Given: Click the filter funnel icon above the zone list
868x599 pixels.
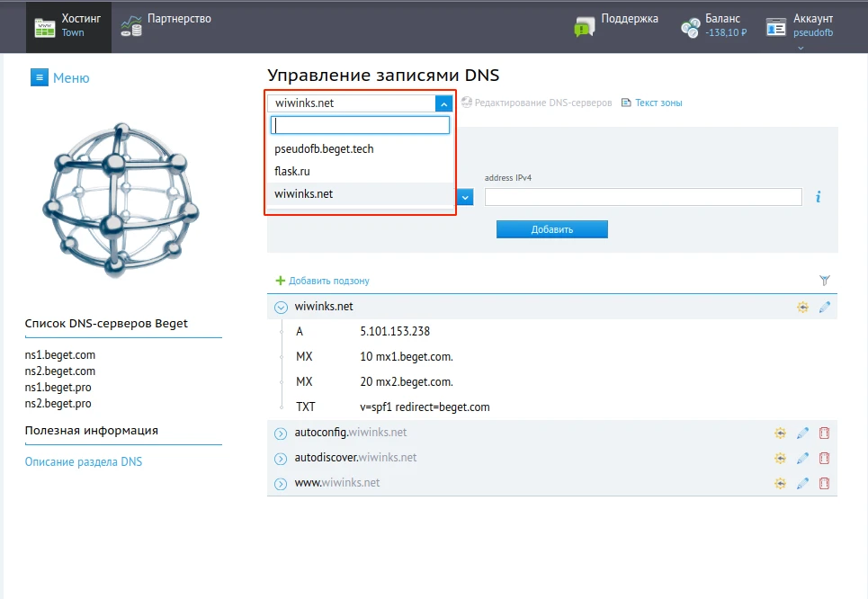Looking at the screenshot, I should (x=824, y=281).
